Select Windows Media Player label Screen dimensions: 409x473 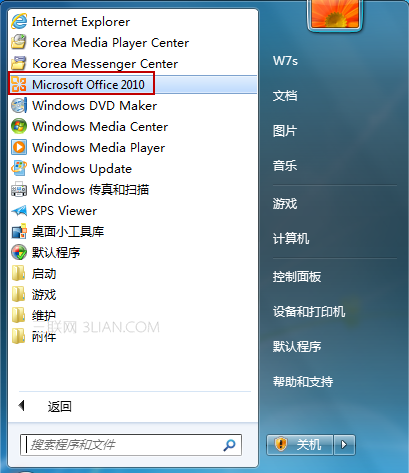[x=99, y=148]
